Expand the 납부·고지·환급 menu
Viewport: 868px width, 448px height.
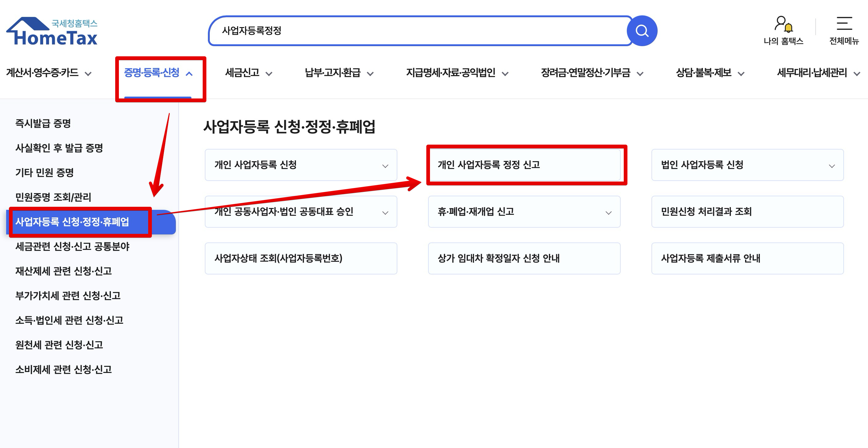coord(339,73)
